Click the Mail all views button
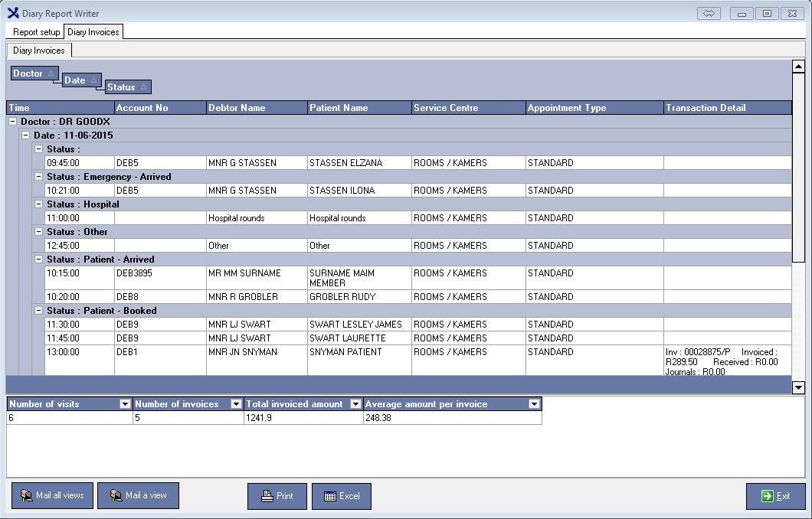The width and height of the screenshot is (812, 519). [x=52, y=495]
